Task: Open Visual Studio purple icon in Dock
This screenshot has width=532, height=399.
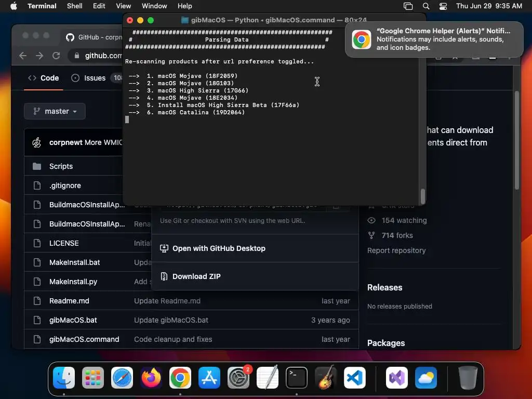Action: [397, 378]
